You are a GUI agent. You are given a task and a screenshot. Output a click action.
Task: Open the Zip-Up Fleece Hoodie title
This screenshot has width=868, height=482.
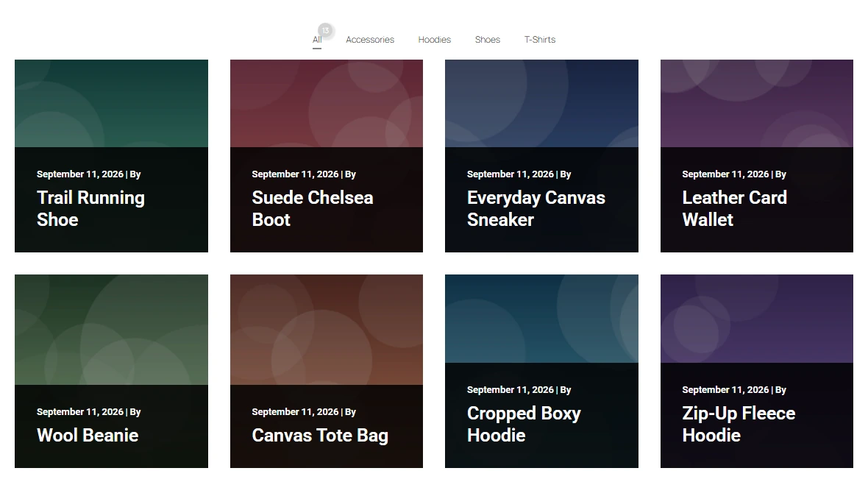click(739, 425)
